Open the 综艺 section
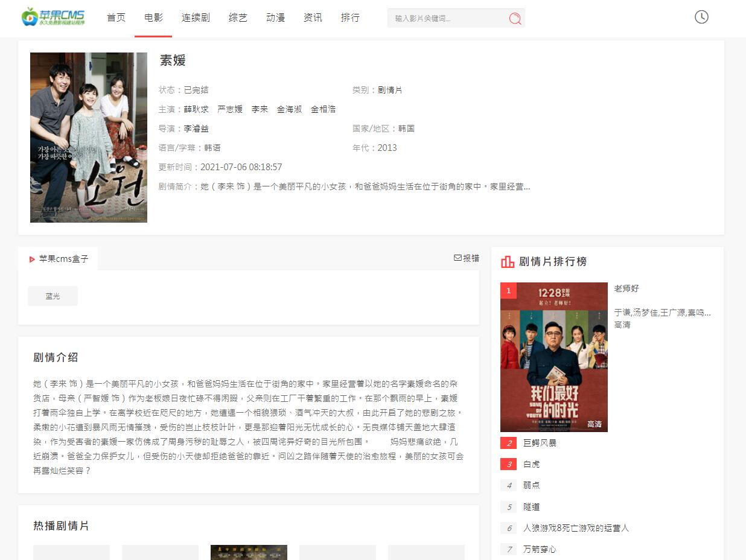This screenshot has width=746, height=560. tap(238, 17)
